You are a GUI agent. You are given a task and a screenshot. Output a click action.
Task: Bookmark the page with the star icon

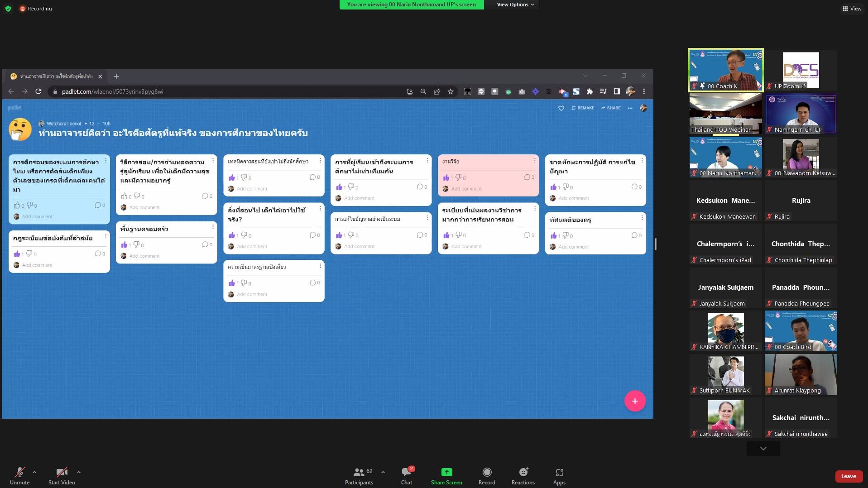point(451,91)
